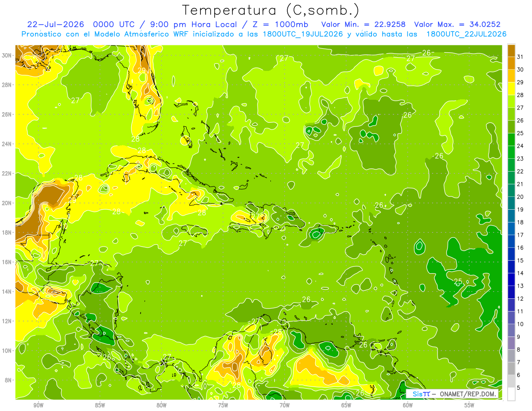Click the title "Temperatura (C,somb.)"
This screenshot has height=411, width=532.
[x=271, y=10]
